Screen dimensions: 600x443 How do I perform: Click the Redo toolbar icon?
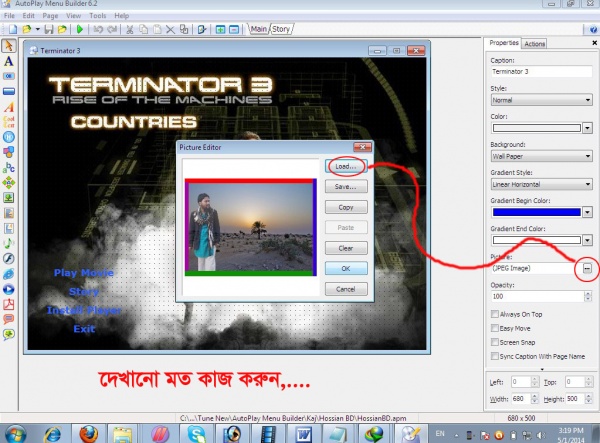(x=112, y=29)
